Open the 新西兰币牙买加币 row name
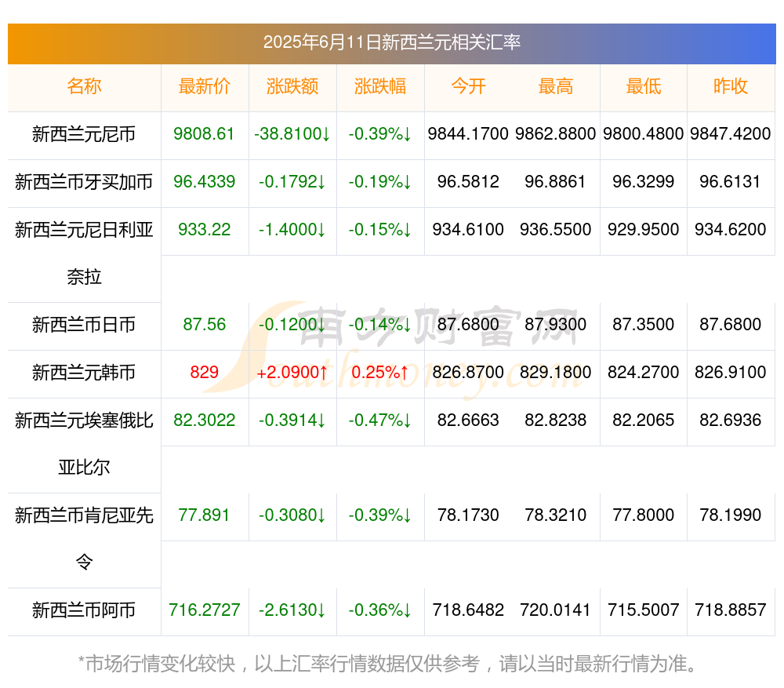Image resolution: width=784 pixels, height=688 pixels. [x=84, y=182]
